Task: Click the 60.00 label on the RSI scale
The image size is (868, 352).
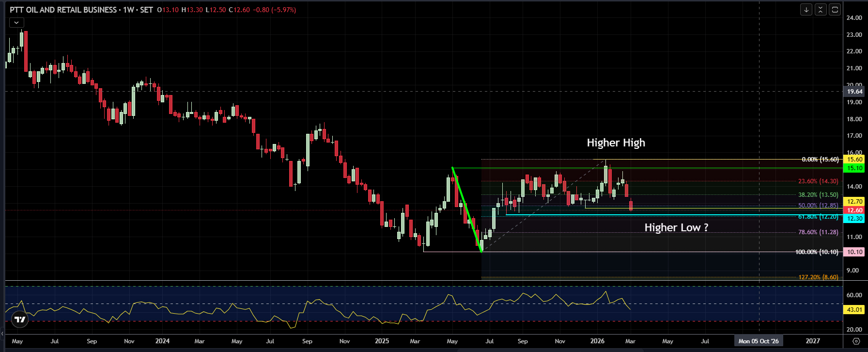Action: pyautogui.click(x=854, y=295)
